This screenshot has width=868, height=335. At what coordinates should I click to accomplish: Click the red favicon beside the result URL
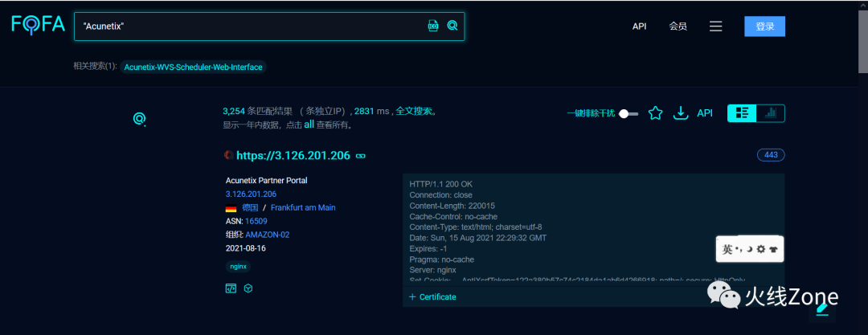(x=228, y=156)
